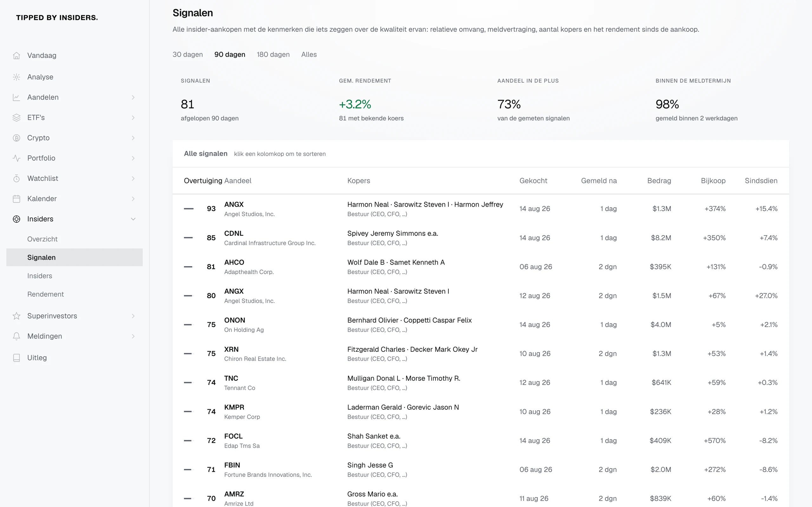Screen dimensions: 812x507
Task: Collapse the Insiders section chevron
Action: click(133, 219)
